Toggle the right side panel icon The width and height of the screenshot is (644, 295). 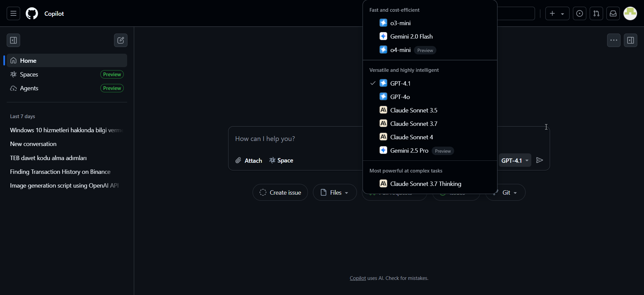631,40
